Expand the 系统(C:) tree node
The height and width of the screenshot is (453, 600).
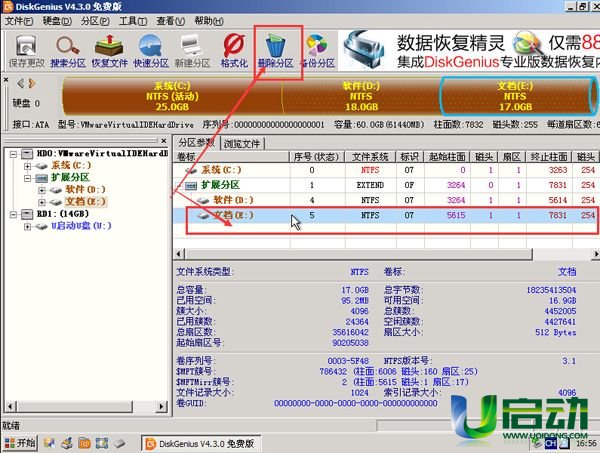[x=27, y=166]
